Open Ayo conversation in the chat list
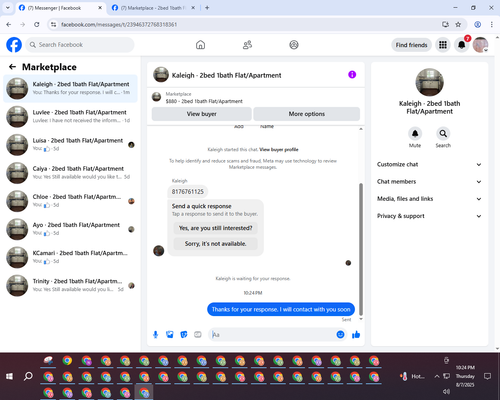Viewport: 500px width, 400px height. pyautogui.click(x=70, y=229)
